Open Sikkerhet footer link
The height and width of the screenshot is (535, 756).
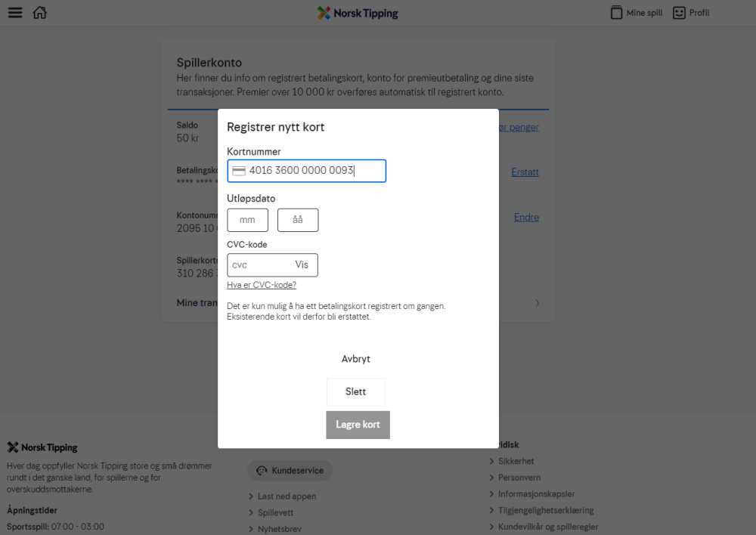click(516, 461)
